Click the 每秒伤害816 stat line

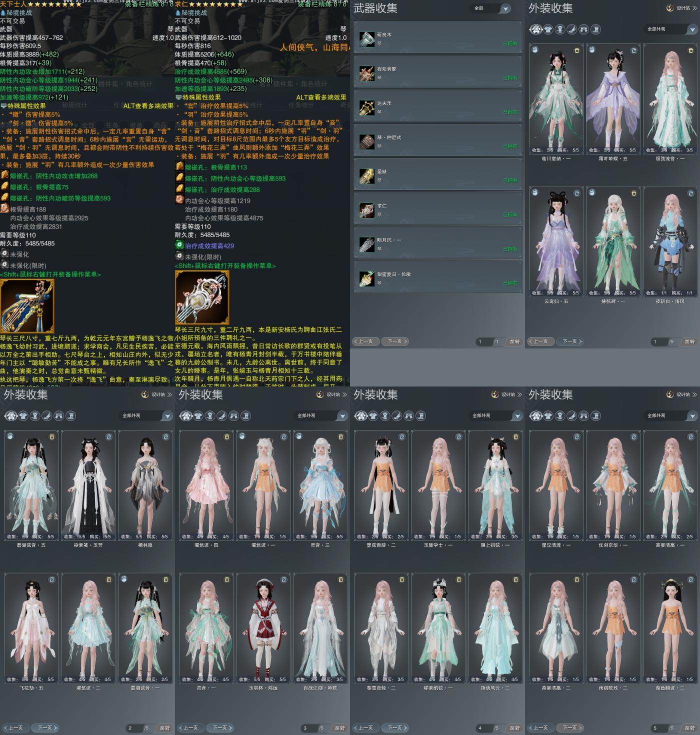[x=193, y=45]
